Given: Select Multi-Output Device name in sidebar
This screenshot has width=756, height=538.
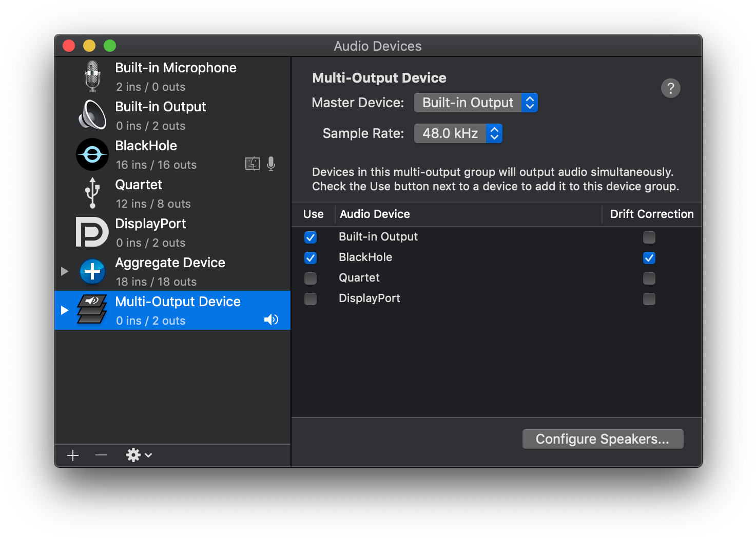Looking at the screenshot, I should (x=178, y=302).
